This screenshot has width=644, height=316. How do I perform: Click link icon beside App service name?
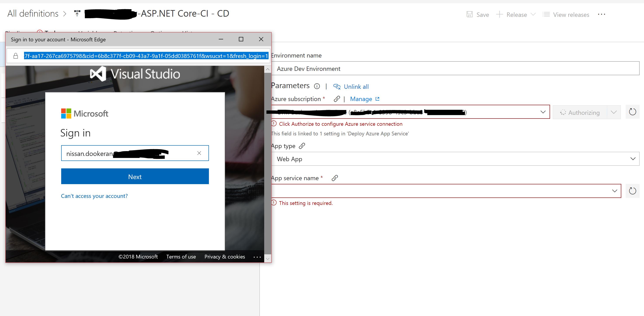(x=335, y=178)
